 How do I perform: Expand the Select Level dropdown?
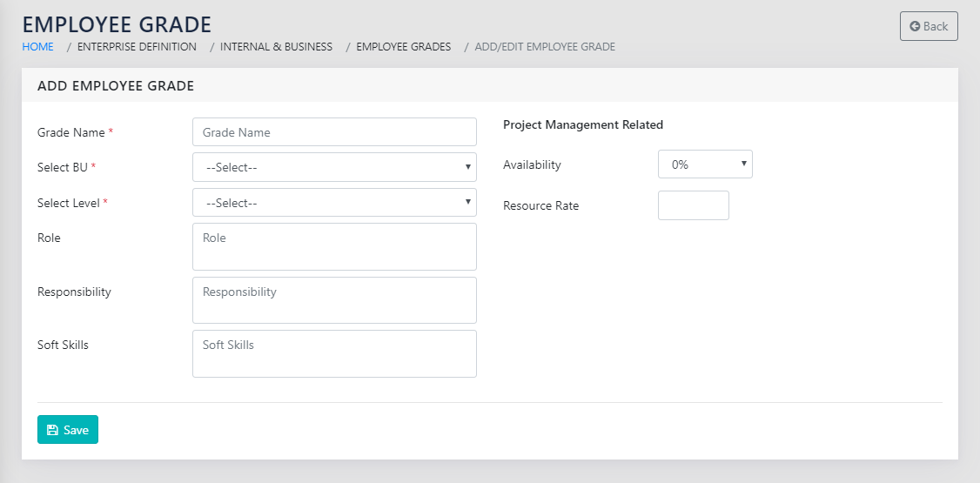pyautogui.click(x=334, y=203)
